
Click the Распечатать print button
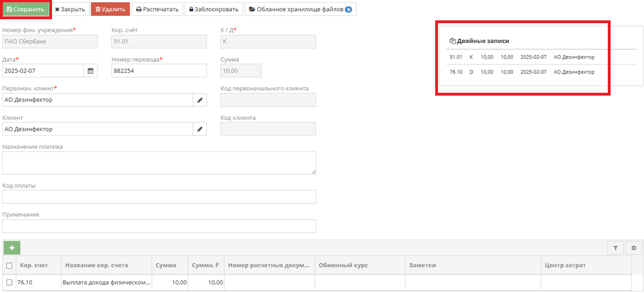coord(158,10)
